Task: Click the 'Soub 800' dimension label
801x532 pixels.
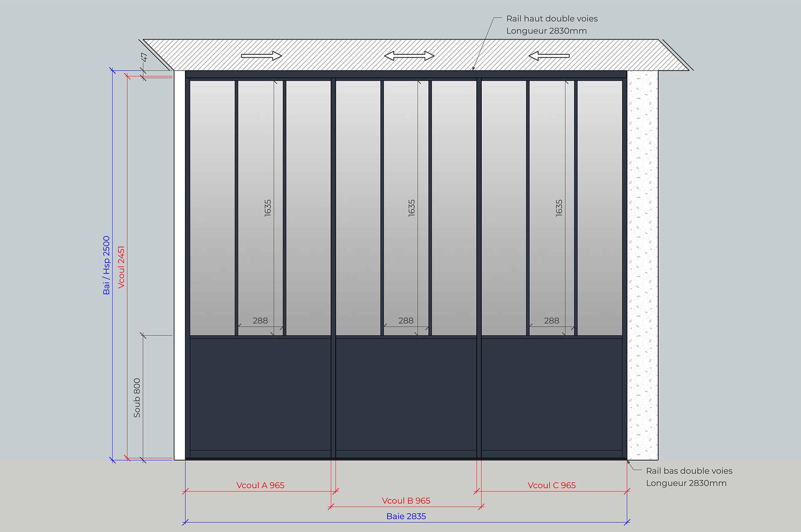Action: pos(137,398)
